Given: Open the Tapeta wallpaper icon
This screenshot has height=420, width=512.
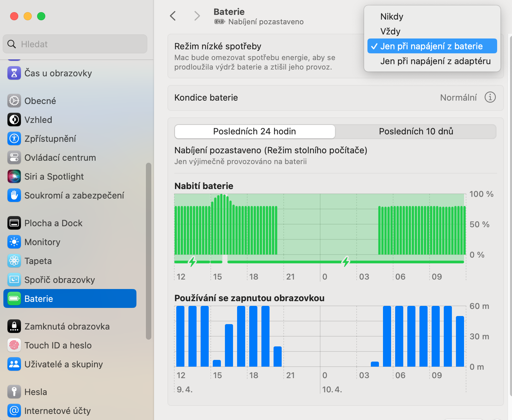Looking at the screenshot, I should click(x=14, y=261).
